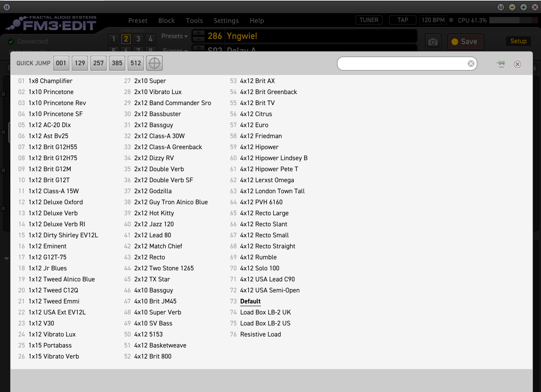Open the Preset menu

(138, 20)
